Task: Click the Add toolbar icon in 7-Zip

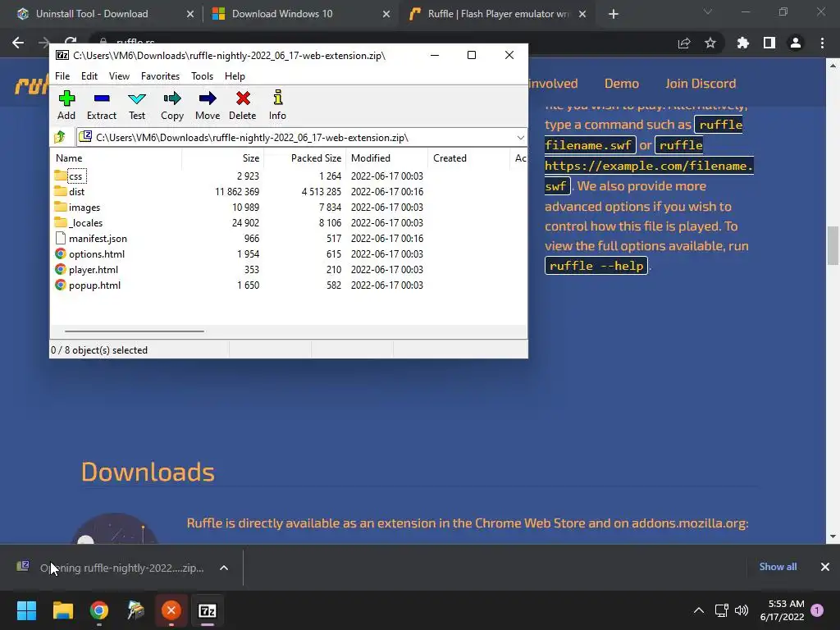Action: 66,105
